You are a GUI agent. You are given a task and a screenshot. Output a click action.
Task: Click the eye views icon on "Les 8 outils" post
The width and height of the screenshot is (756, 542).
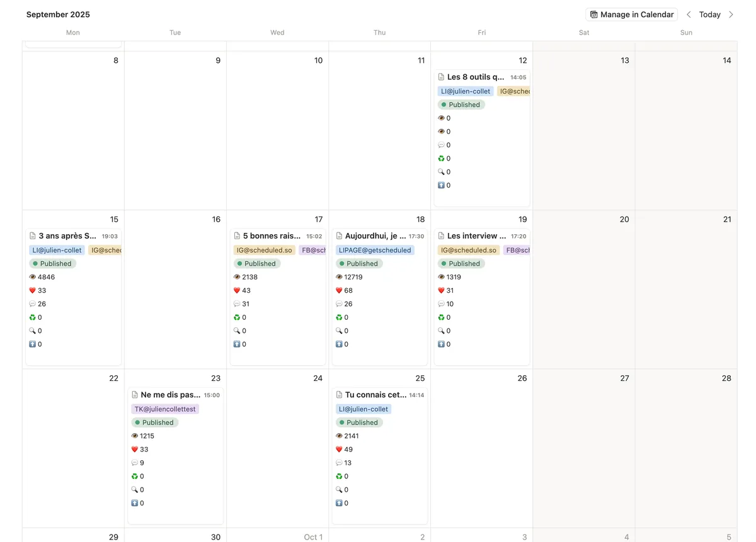tap(442, 118)
